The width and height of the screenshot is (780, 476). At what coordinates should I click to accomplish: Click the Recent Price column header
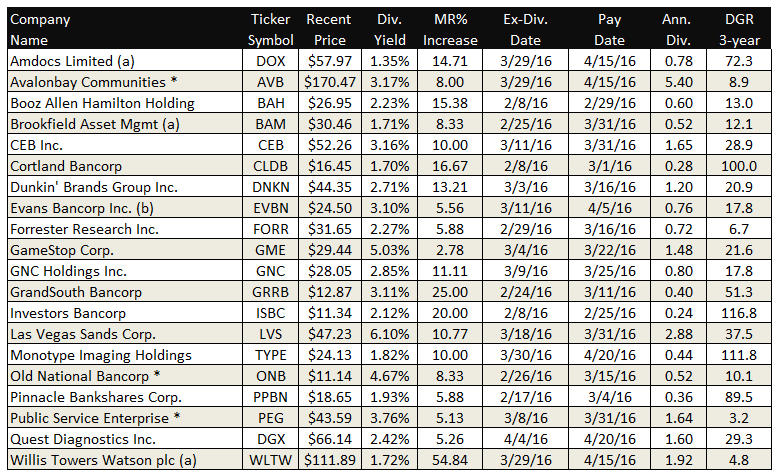pos(328,30)
